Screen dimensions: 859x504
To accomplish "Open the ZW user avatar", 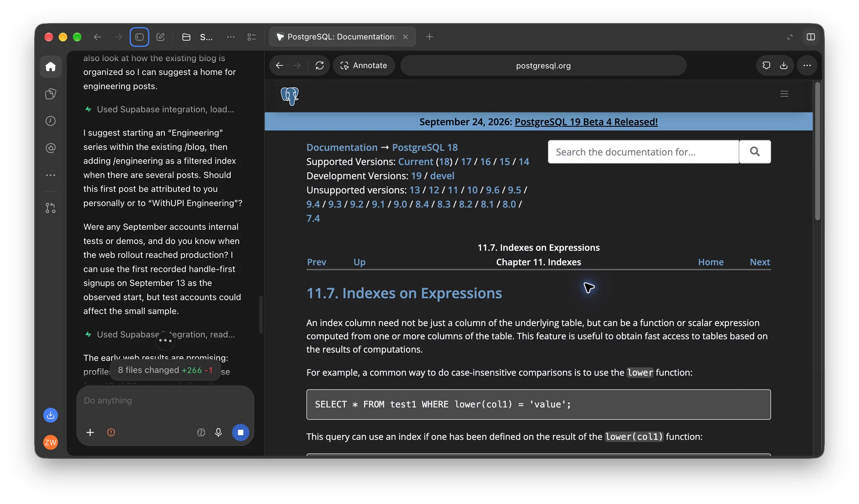I will click(50, 442).
